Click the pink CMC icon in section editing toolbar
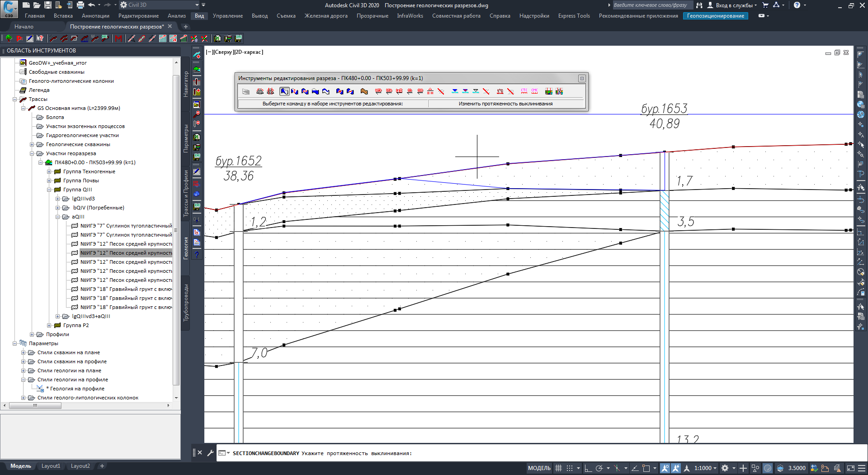This screenshot has height=475, width=868. click(x=534, y=91)
